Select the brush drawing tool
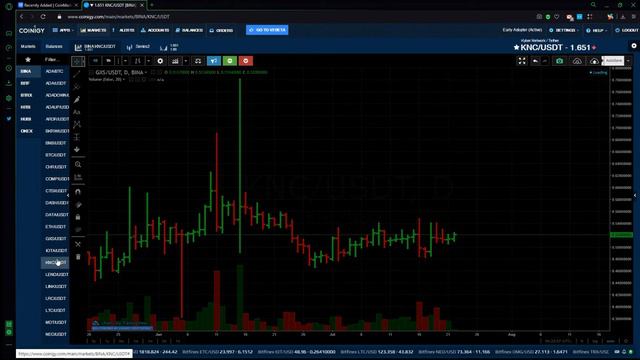 point(77,99)
